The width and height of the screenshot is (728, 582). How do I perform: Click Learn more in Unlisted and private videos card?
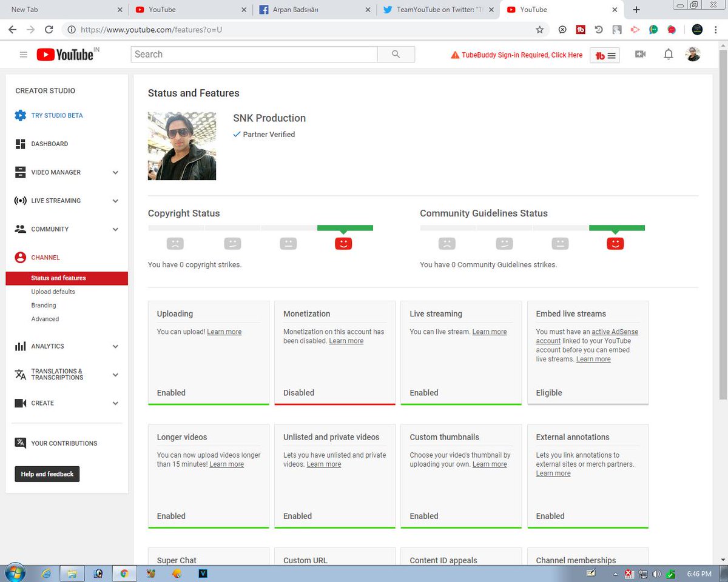[324, 464]
